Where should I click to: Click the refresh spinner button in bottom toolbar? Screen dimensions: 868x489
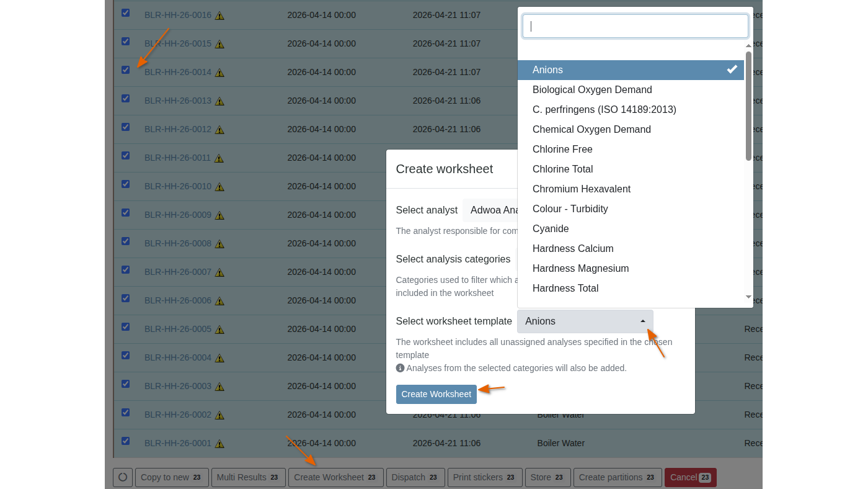[123, 477]
